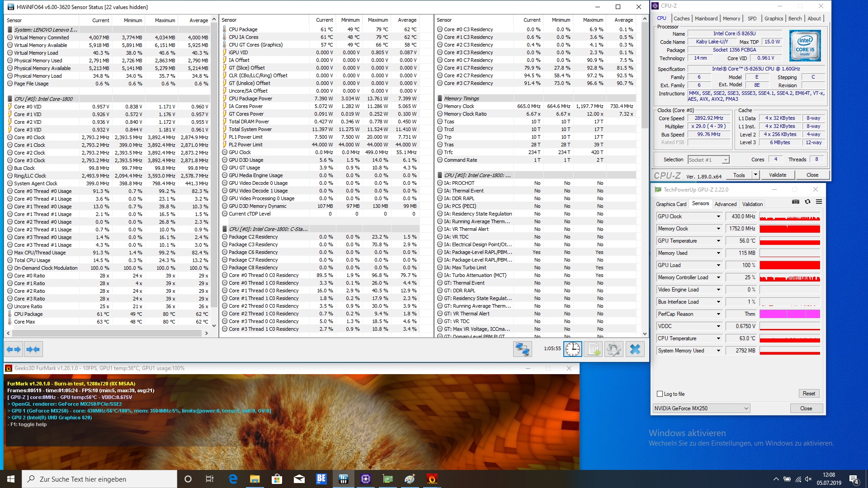Click HWiNFO blue X close sensors icon
The width and height of the screenshot is (868, 488).
[635, 349]
